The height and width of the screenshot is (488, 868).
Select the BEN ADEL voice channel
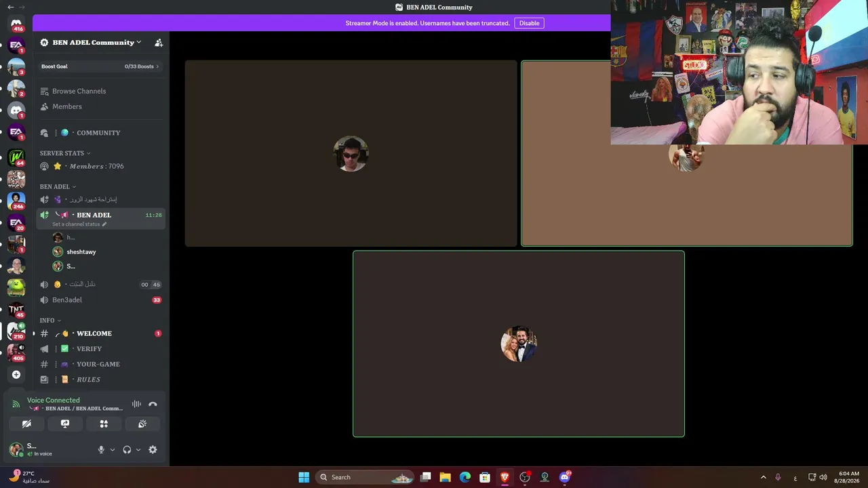coord(100,218)
